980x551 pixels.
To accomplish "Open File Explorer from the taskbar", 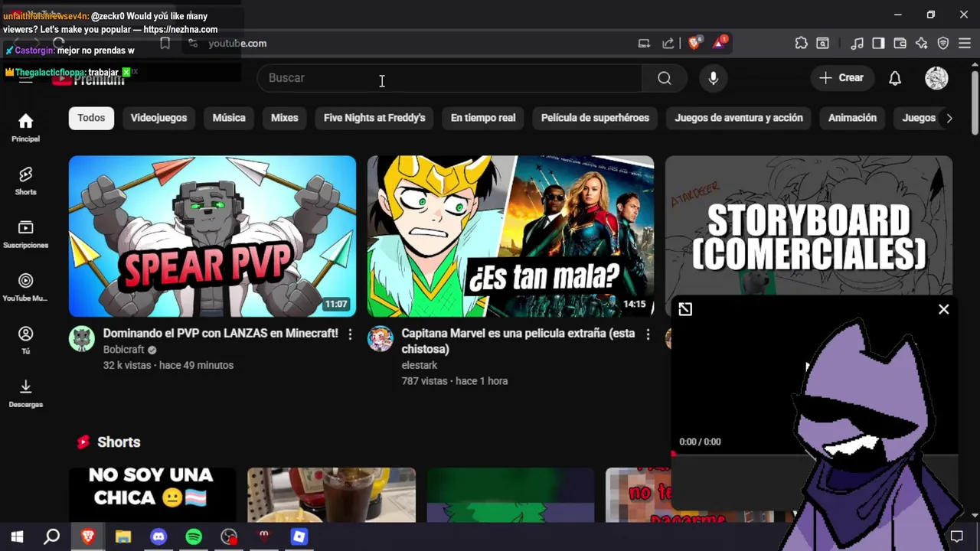I will 123,536.
